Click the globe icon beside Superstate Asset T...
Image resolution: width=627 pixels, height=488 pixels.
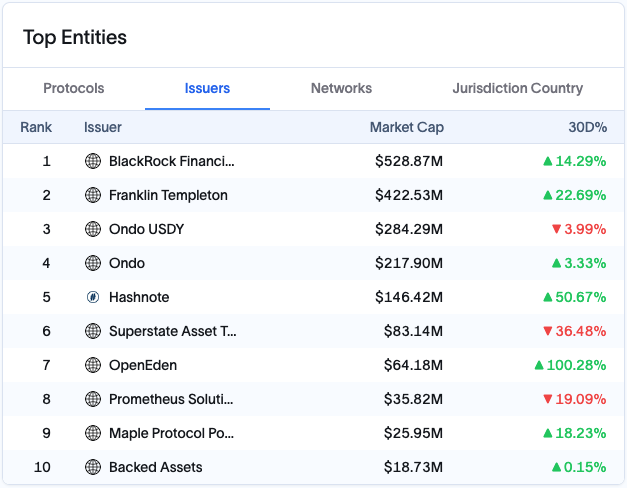pyautogui.click(x=93, y=331)
